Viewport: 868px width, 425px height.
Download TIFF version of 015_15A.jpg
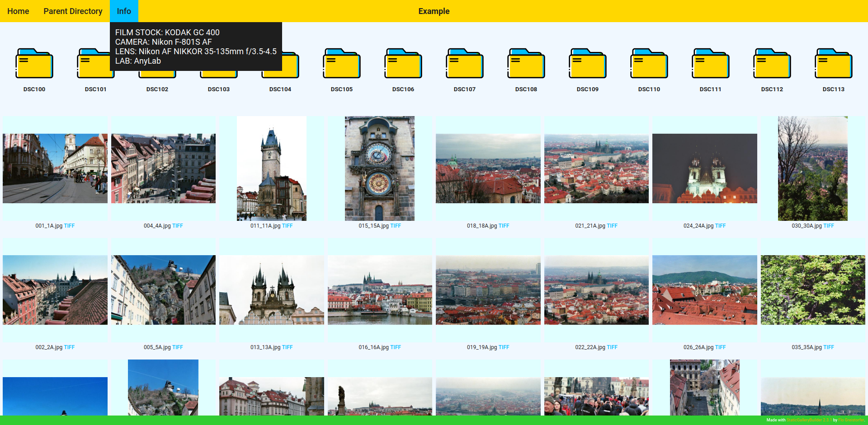click(396, 226)
